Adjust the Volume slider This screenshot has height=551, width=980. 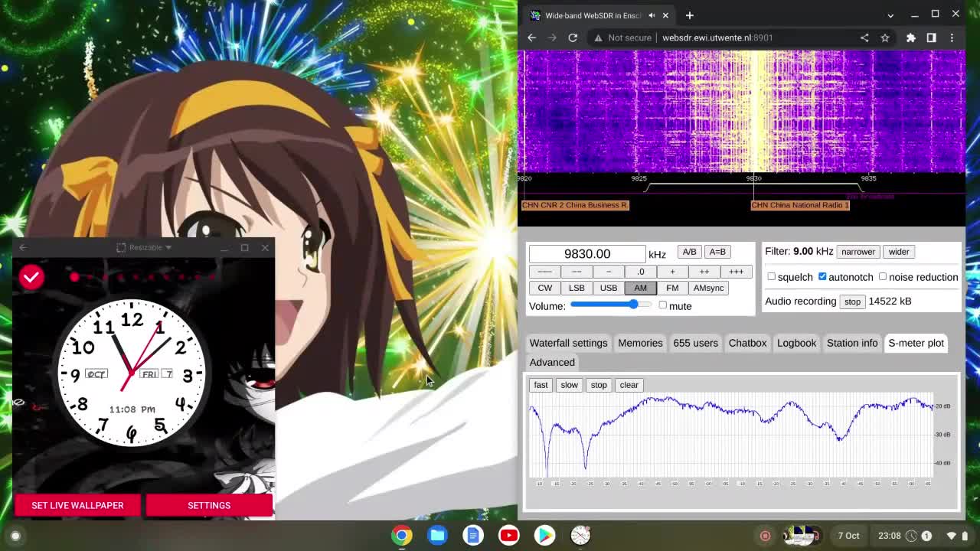pos(611,305)
